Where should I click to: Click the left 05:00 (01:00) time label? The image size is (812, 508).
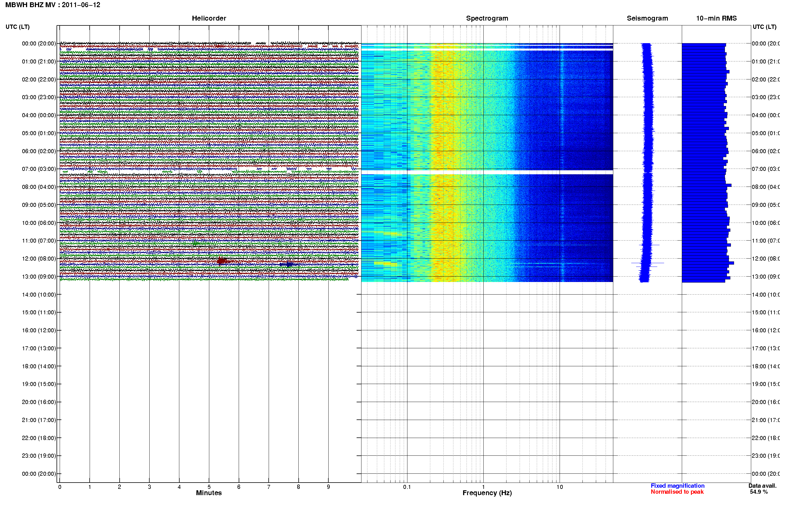pos(39,133)
